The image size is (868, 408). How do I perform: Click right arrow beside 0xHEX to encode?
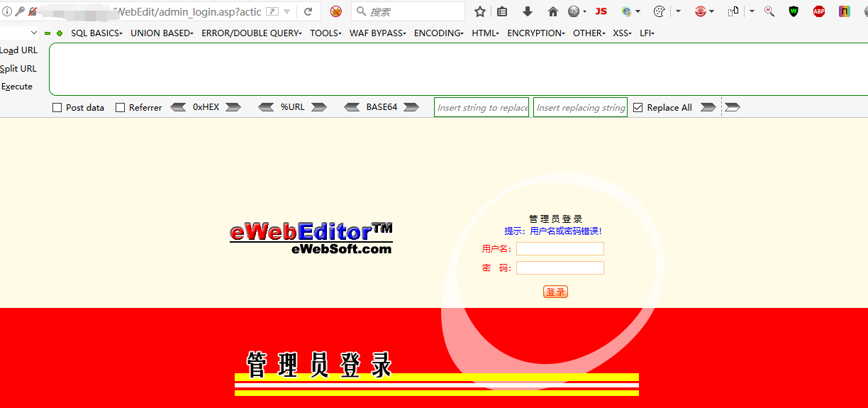[x=233, y=107]
